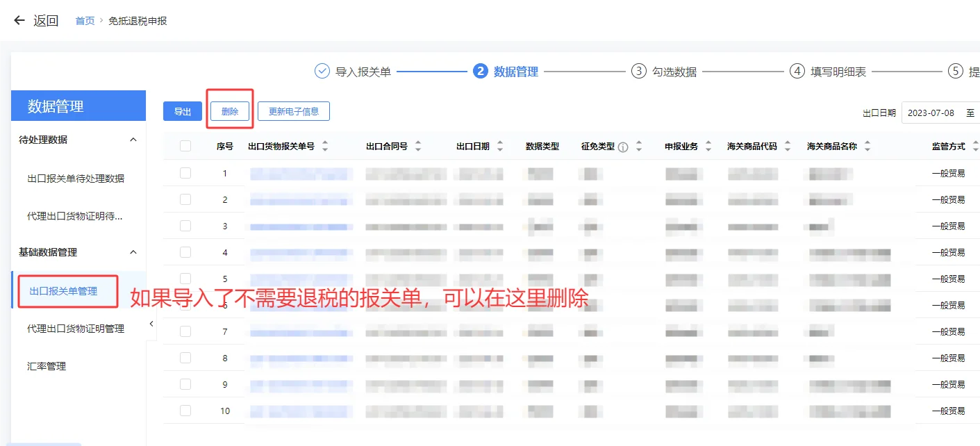The image size is (980, 446).
Task: Click the back arrow beside 返回
Action: [x=18, y=19]
